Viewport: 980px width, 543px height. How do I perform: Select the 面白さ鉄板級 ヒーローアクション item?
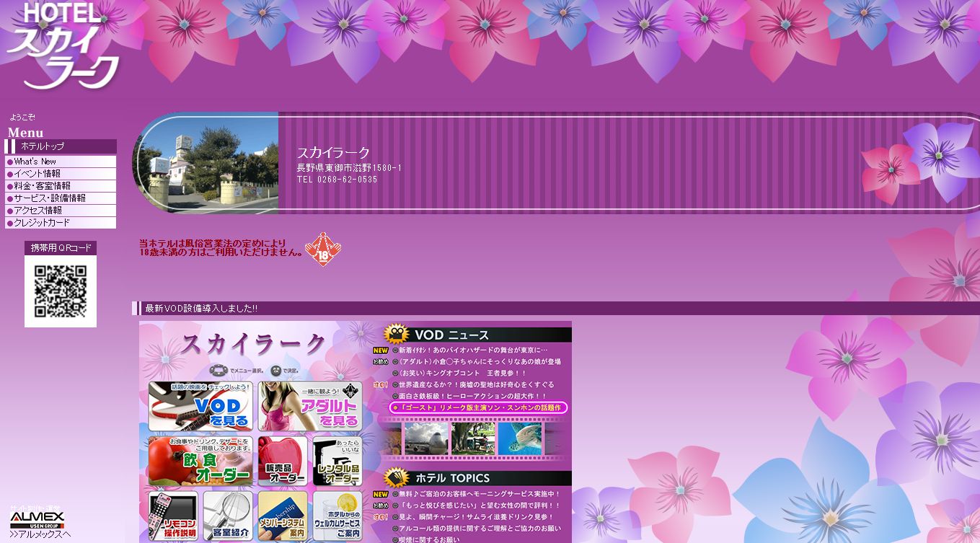(x=473, y=397)
